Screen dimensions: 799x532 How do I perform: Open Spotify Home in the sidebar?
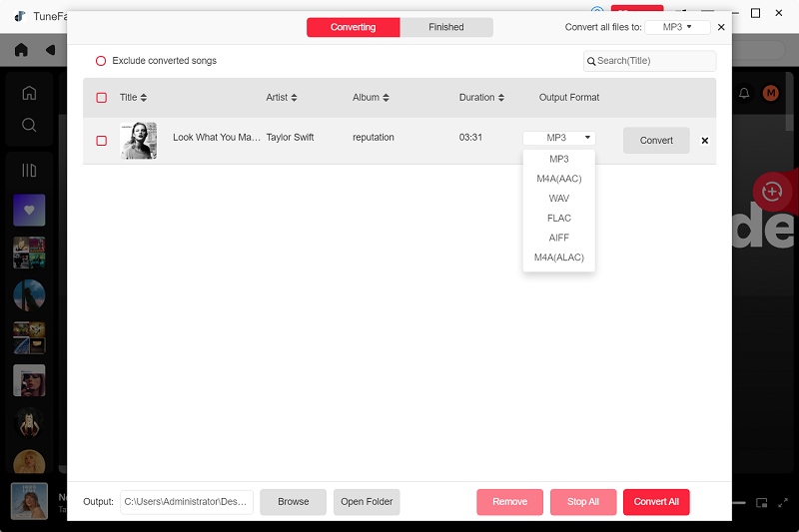(29, 93)
